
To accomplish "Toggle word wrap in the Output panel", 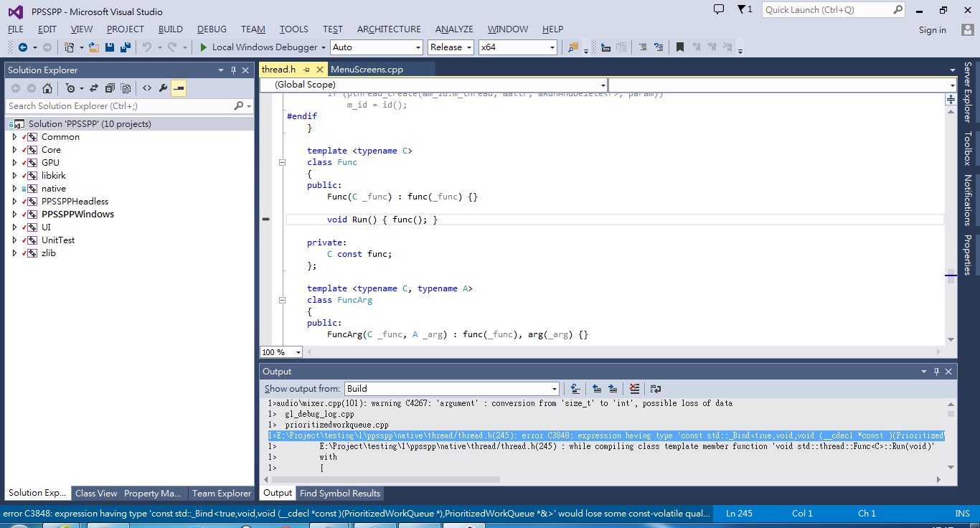I will pos(656,389).
